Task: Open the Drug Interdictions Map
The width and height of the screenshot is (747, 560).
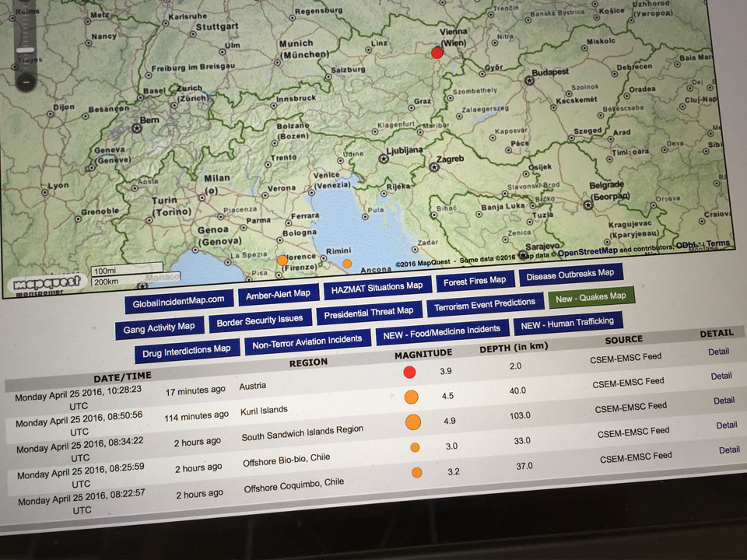Action: pyautogui.click(x=187, y=352)
